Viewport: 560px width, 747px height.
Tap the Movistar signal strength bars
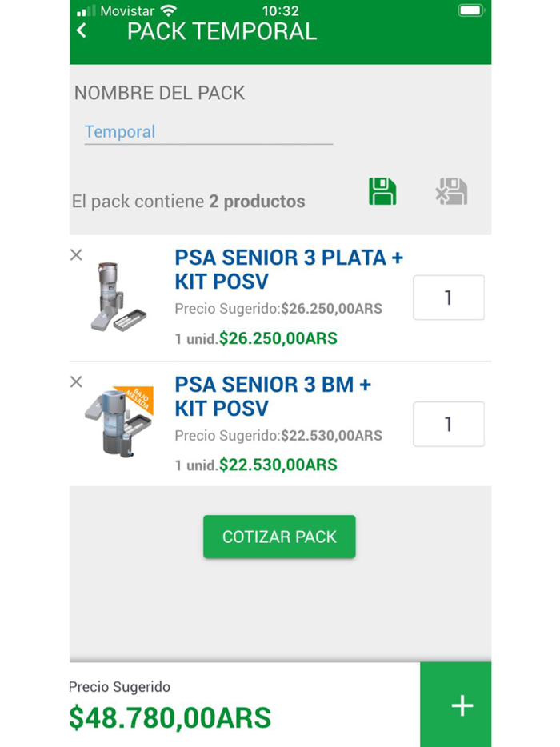coord(85,12)
